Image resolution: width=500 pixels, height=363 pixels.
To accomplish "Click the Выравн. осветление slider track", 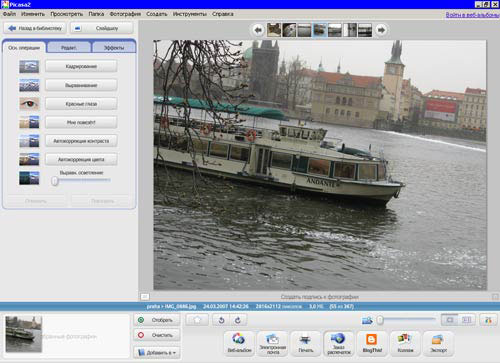I will [x=81, y=180].
